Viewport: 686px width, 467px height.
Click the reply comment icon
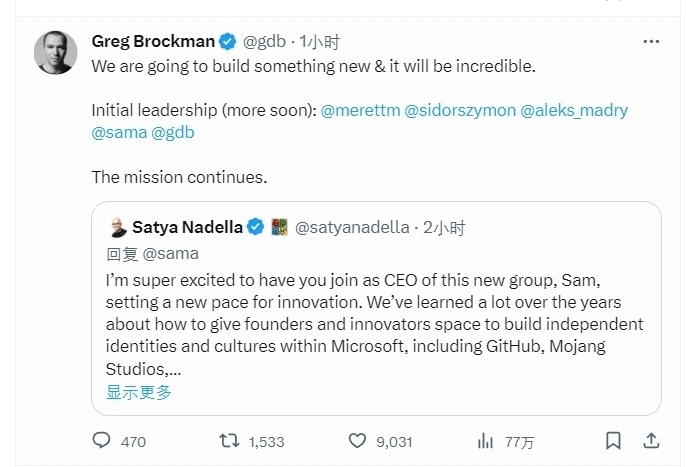coord(101,441)
